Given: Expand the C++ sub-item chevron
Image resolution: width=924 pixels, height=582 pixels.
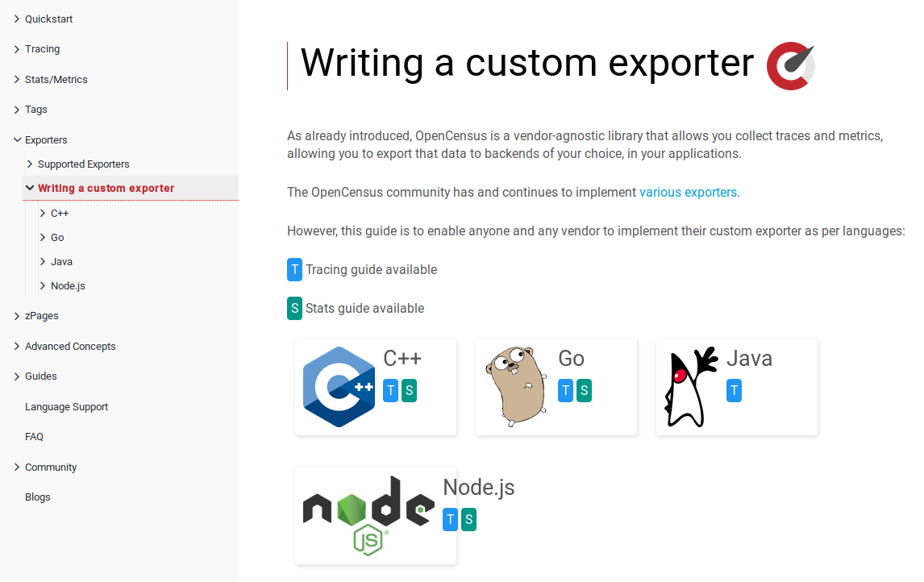Looking at the screenshot, I should pos(43,213).
